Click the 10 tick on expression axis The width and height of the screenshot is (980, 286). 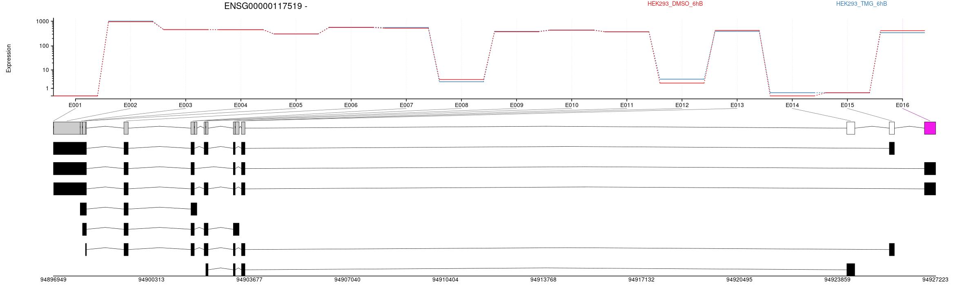(45, 70)
